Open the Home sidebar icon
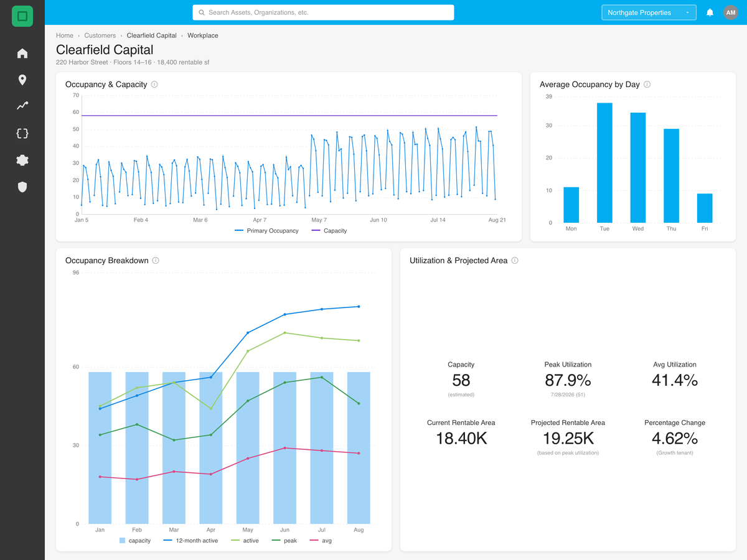Viewport: 747px width, 560px height. click(x=22, y=54)
